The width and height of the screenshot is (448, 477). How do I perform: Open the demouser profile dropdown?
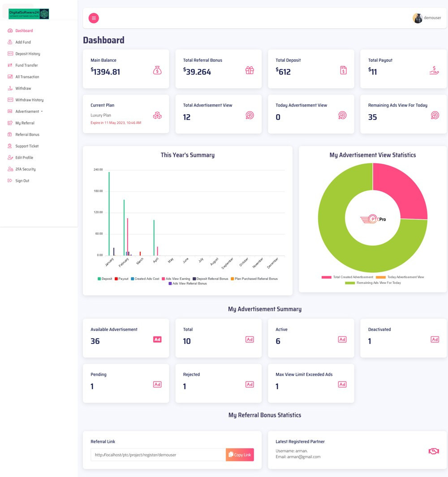[x=427, y=18]
